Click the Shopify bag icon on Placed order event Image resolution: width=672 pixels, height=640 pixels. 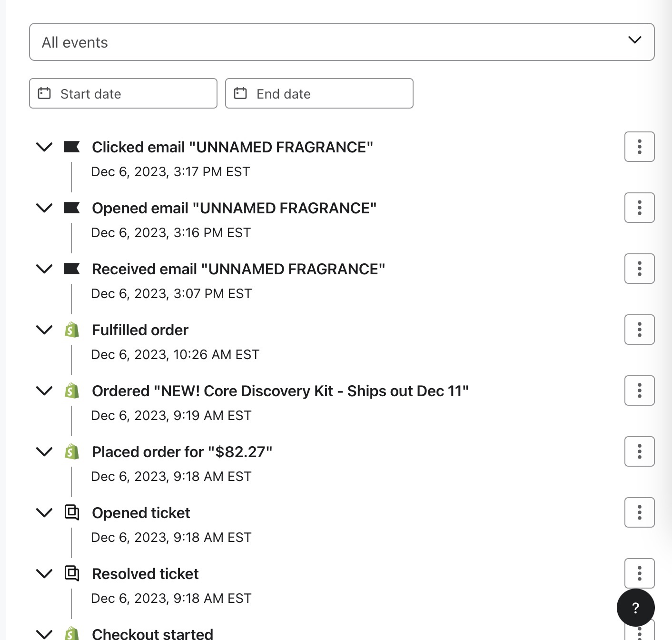(72, 452)
